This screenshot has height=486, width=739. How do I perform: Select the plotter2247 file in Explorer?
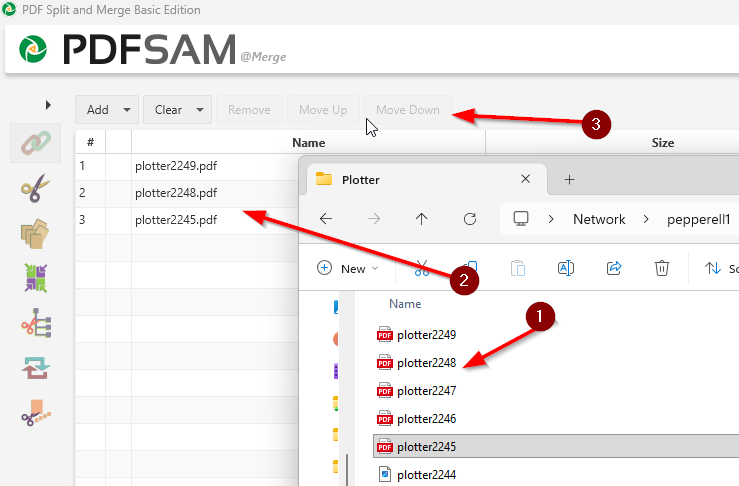coord(426,391)
